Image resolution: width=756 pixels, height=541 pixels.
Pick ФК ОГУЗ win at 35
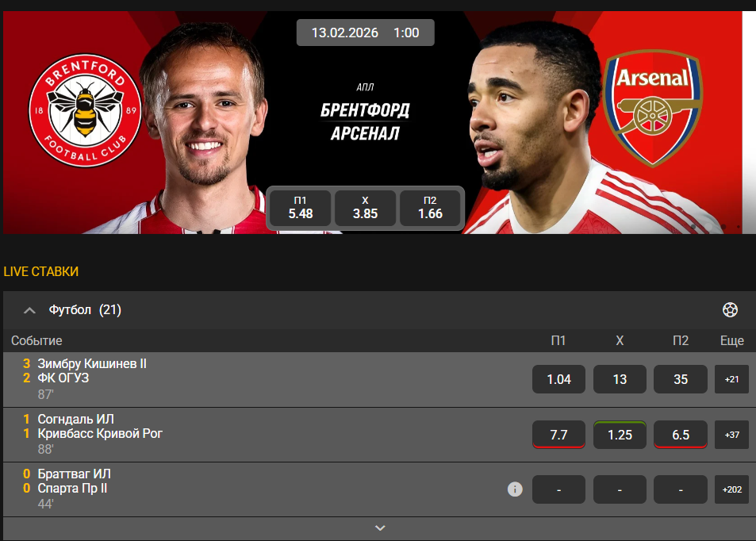(681, 379)
